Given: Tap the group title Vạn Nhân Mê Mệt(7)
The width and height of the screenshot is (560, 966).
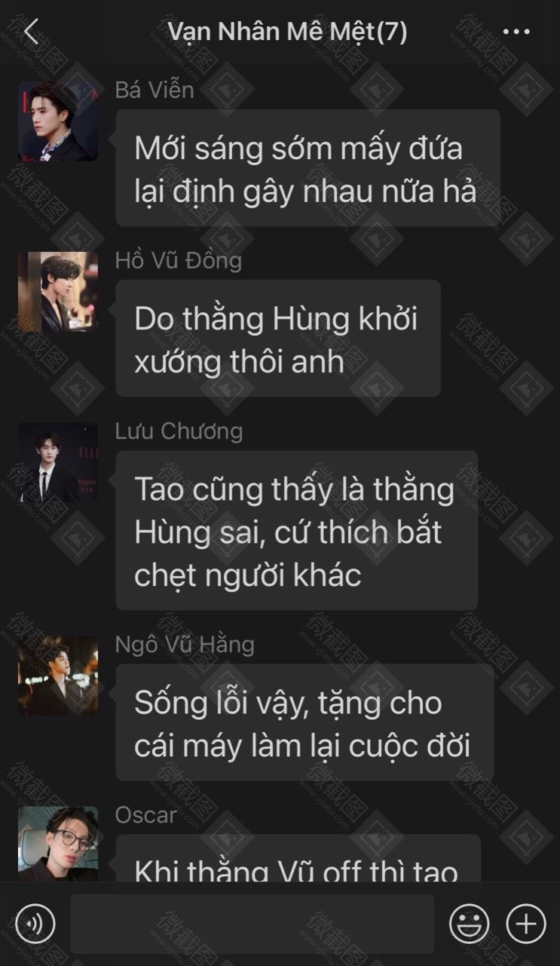Looking at the screenshot, I should (x=287, y=32).
